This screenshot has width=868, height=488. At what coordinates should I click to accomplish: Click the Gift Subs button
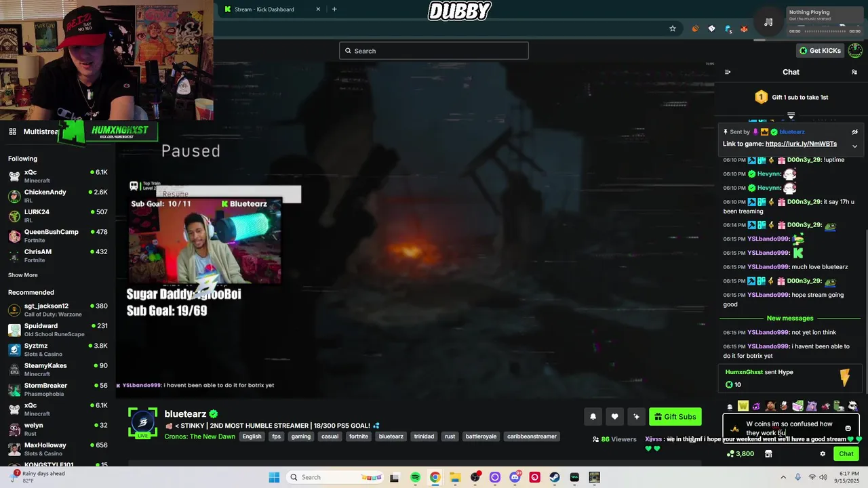click(x=675, y=417)
